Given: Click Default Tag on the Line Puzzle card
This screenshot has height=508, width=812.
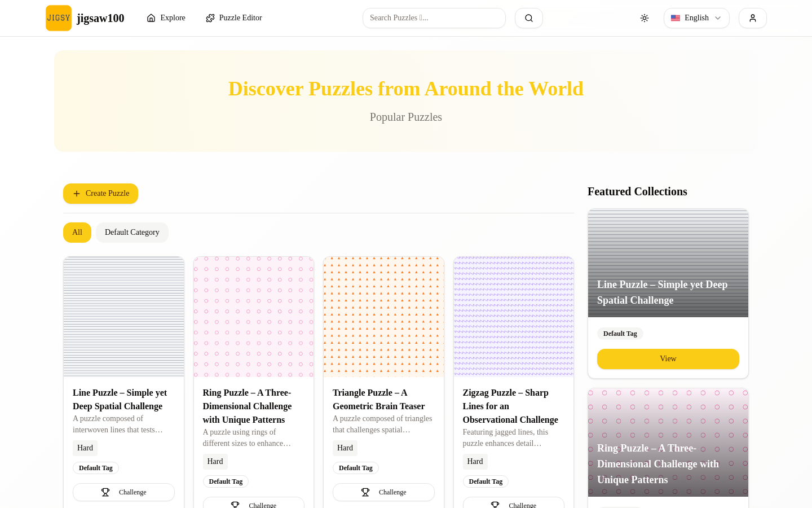Looking at the screenshot, I should pos(96,468).
